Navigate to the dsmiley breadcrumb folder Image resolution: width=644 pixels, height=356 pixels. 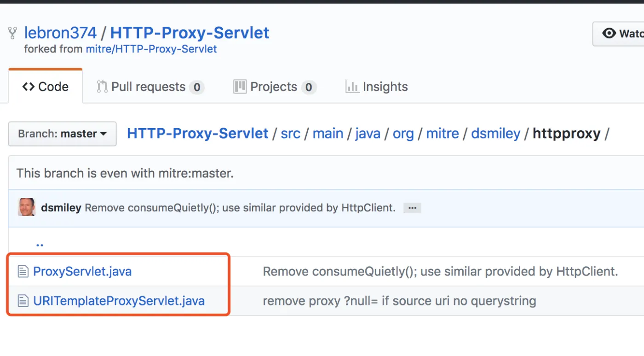[495, 134]
